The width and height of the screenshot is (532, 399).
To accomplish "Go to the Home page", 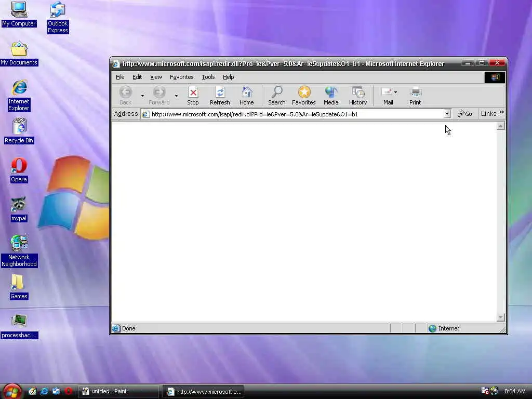I will [247, 96].
